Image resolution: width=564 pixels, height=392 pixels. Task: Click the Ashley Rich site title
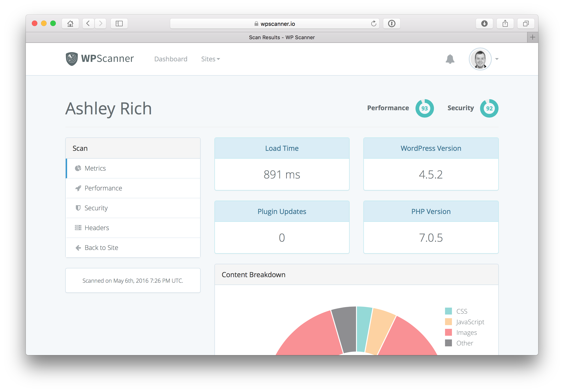pos(109,109)
